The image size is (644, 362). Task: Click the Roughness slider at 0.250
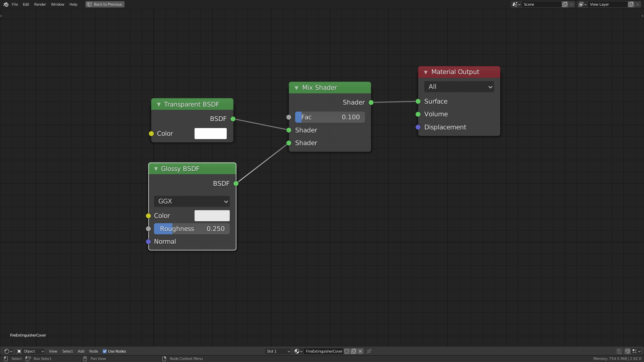pyautogui.click(x=192, y=229)
